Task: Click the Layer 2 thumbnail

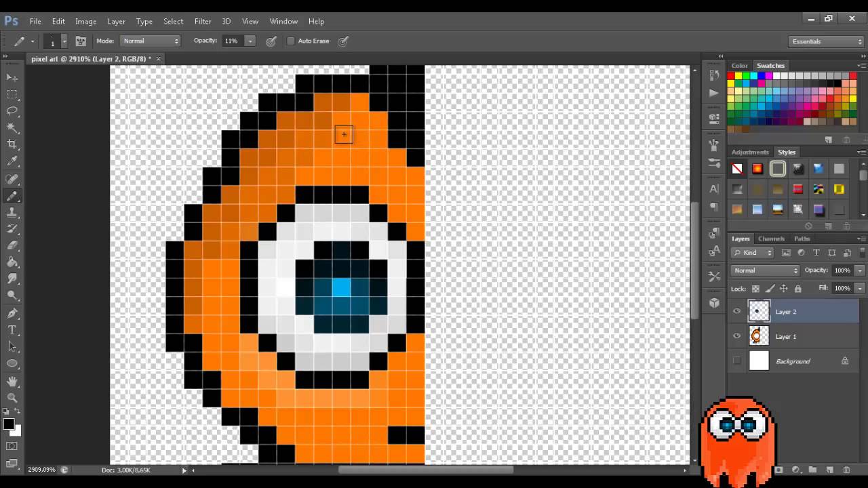Action: [x=759, y=311]
